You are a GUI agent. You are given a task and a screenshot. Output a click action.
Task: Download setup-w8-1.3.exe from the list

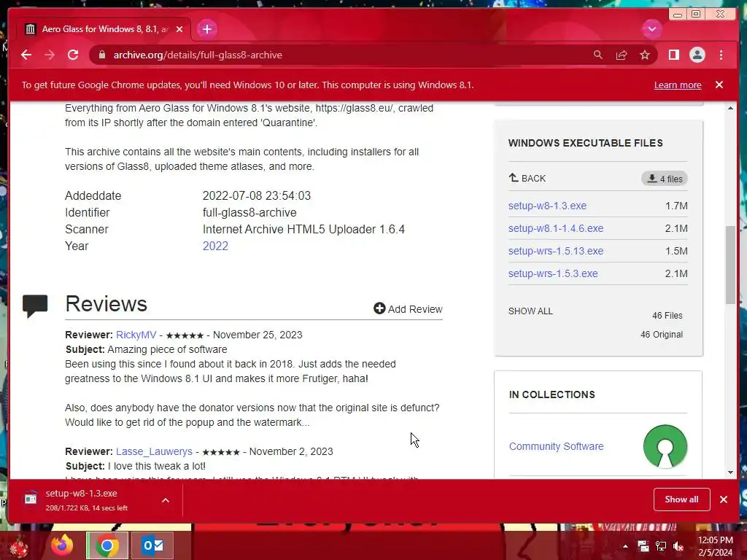[547, 206]
